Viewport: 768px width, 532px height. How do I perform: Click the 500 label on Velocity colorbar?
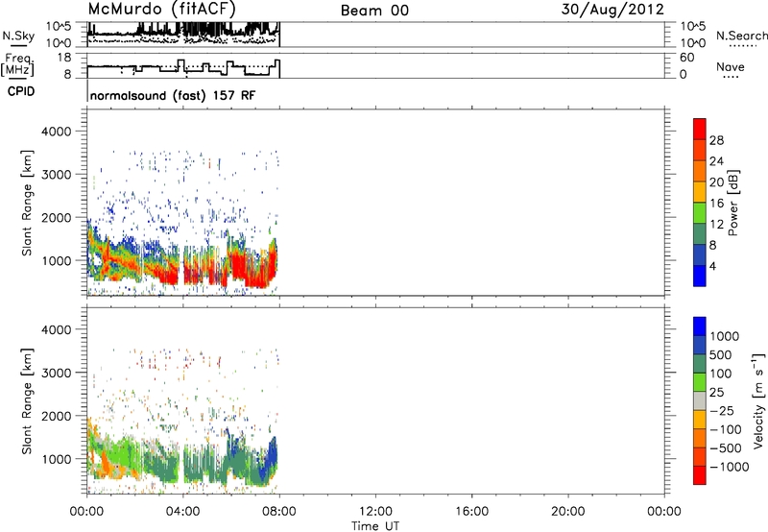pos(722,355)
